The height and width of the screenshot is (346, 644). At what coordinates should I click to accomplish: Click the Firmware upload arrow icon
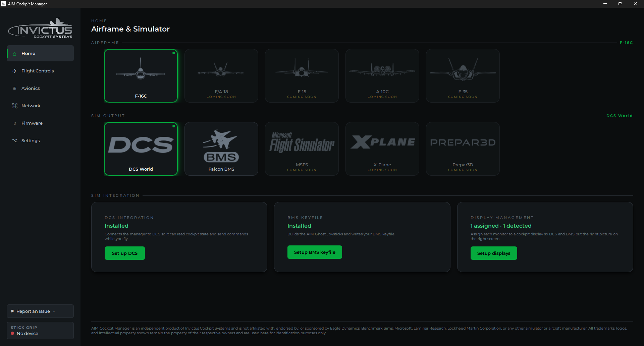point(14,123)
